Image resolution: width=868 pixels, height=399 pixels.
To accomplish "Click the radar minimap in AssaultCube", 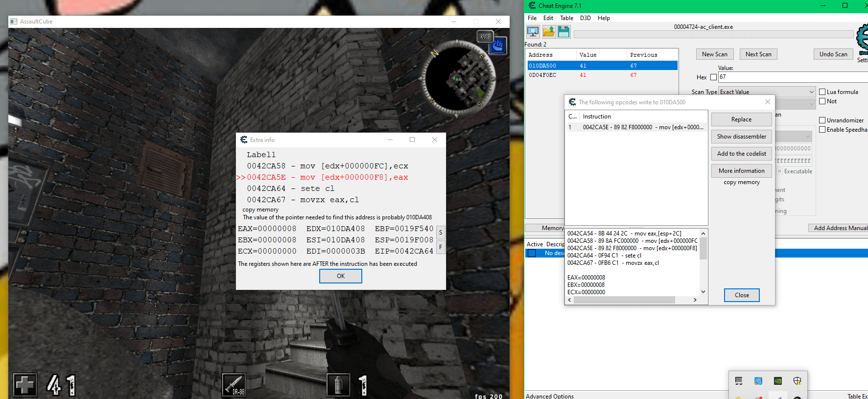I will 458,78.
